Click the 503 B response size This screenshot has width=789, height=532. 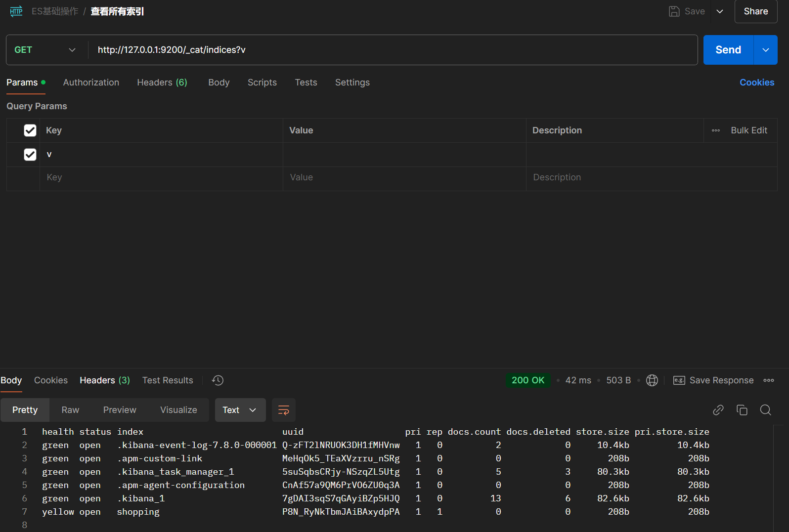618,380
